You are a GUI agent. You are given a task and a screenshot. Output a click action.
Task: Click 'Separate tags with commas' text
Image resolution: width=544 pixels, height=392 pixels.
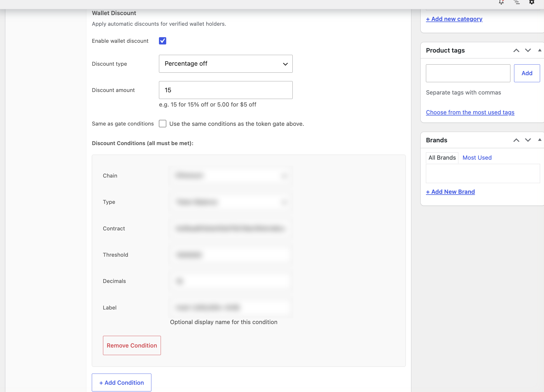point(463,93)
